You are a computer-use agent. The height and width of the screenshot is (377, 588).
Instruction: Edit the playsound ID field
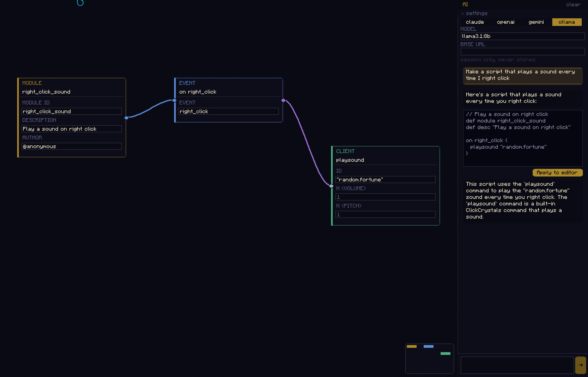[386, 179]
